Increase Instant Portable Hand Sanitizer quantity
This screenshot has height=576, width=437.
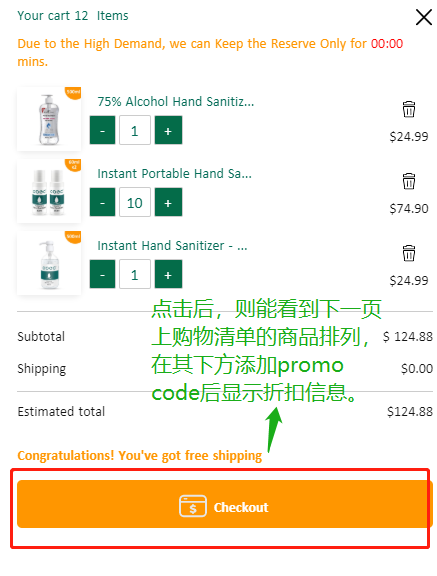click(168, 202)
